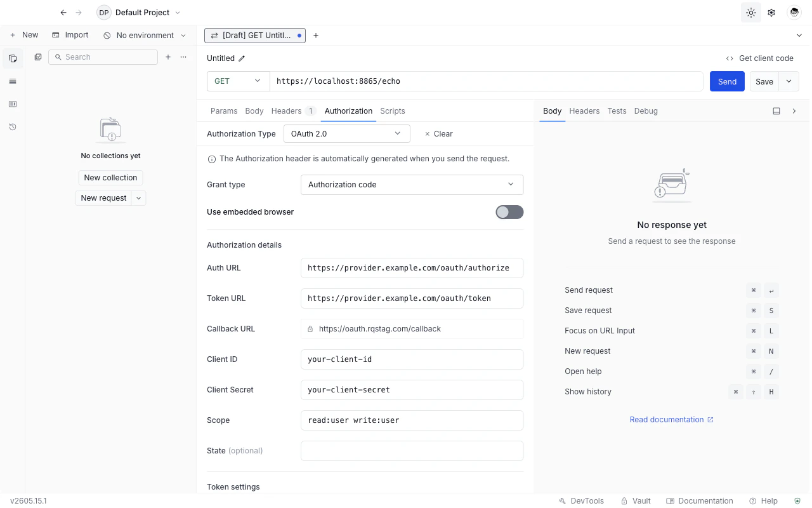The height and width of the screenshot is (508, 812).
Task: Open the response Debug tab
Action: pos(646,111)
